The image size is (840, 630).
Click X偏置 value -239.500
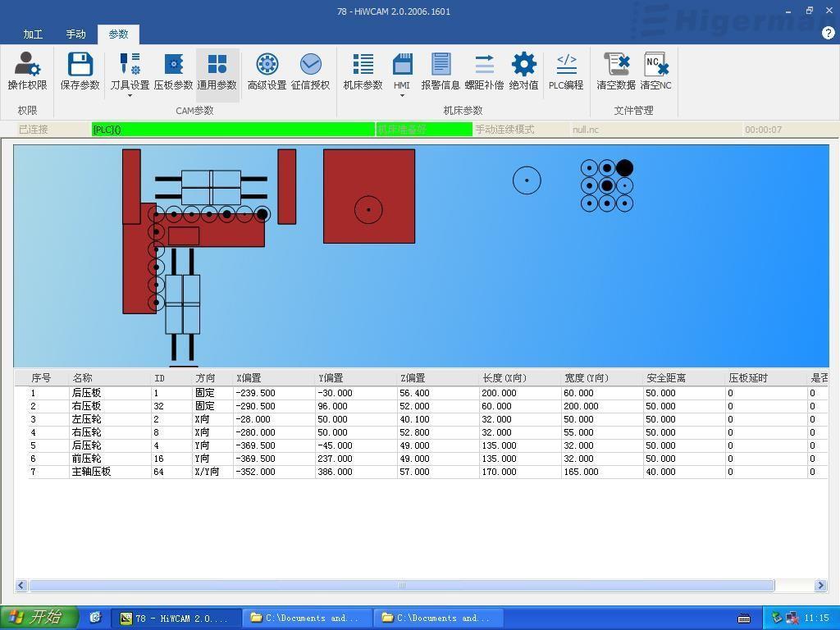point(255,393)
